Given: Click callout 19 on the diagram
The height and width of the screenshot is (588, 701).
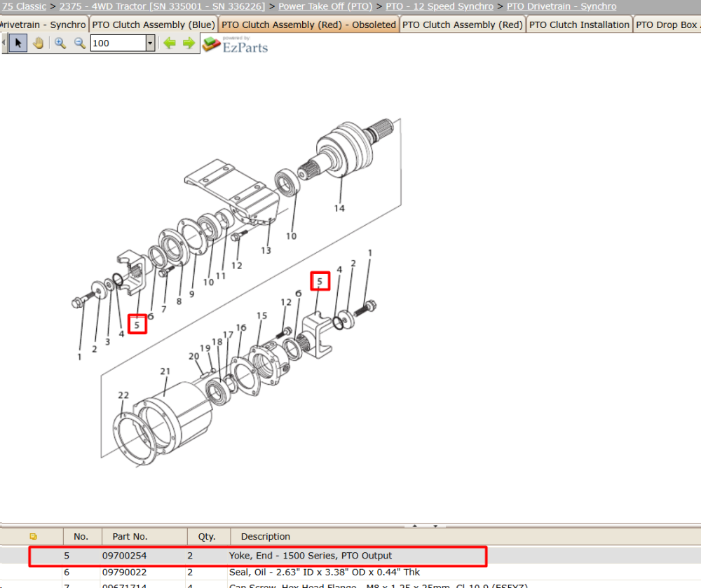Looking at the screenshot, I should click(205, 348).
